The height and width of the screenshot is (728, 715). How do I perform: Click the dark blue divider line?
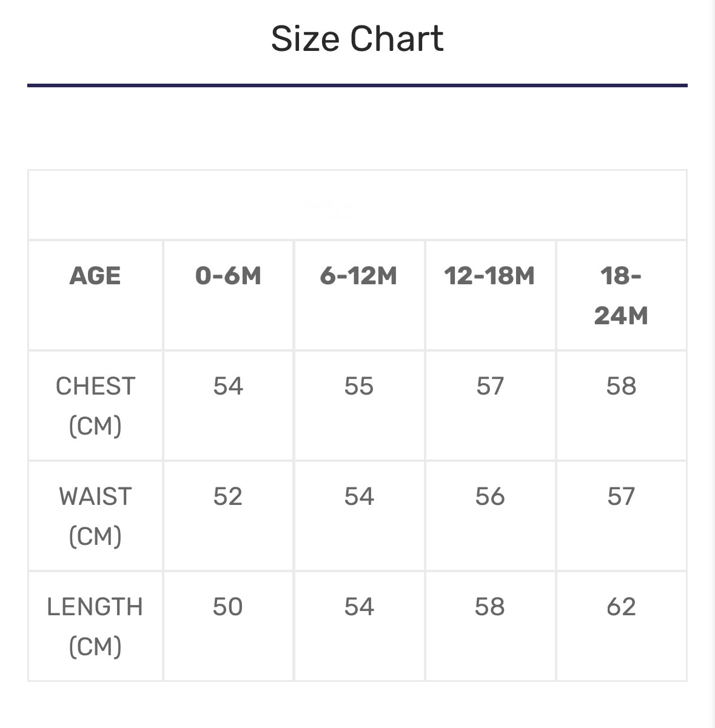tap(357, 85)
